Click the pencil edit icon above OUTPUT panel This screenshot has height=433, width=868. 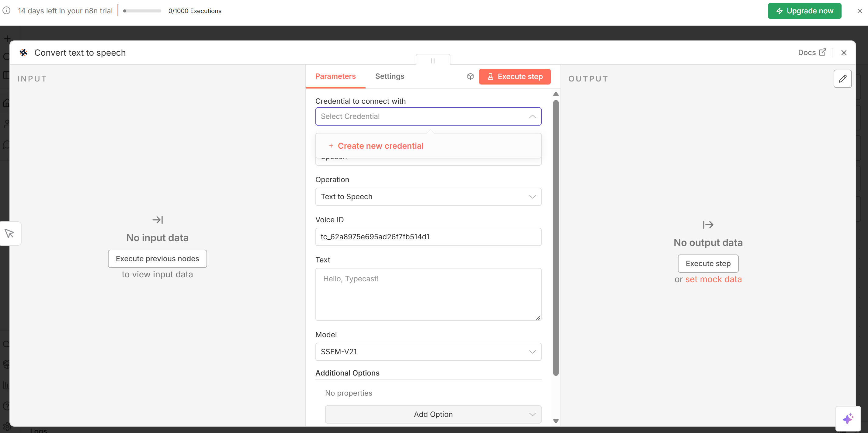[842, 78]
